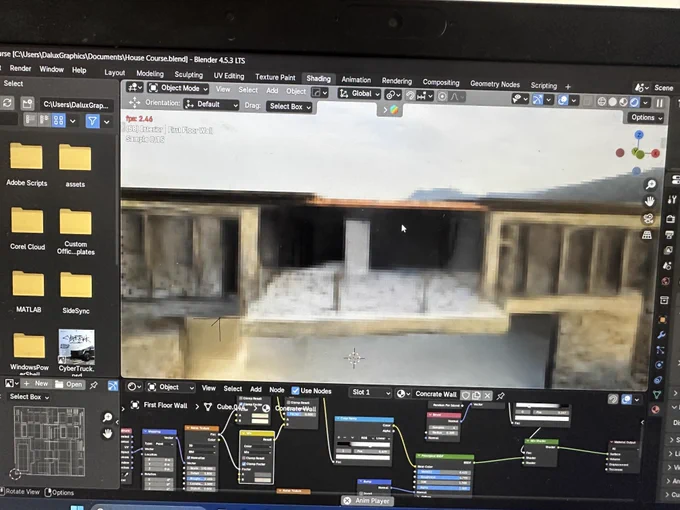This screenshot has width=680, height=510.
Task: Open the Slot 1 material slot dropdown
Action: coord(370,392)
